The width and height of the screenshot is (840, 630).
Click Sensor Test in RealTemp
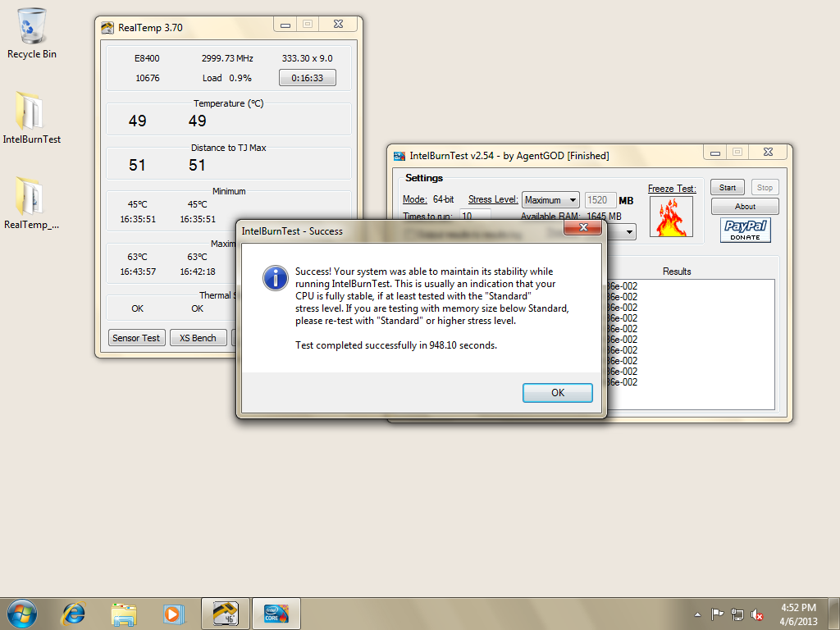pos(136,338)
